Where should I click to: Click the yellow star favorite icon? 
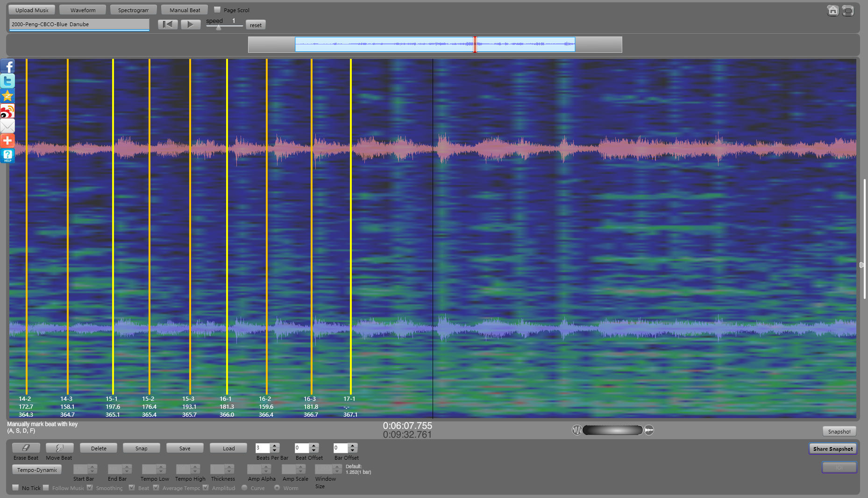click(7, 96)
